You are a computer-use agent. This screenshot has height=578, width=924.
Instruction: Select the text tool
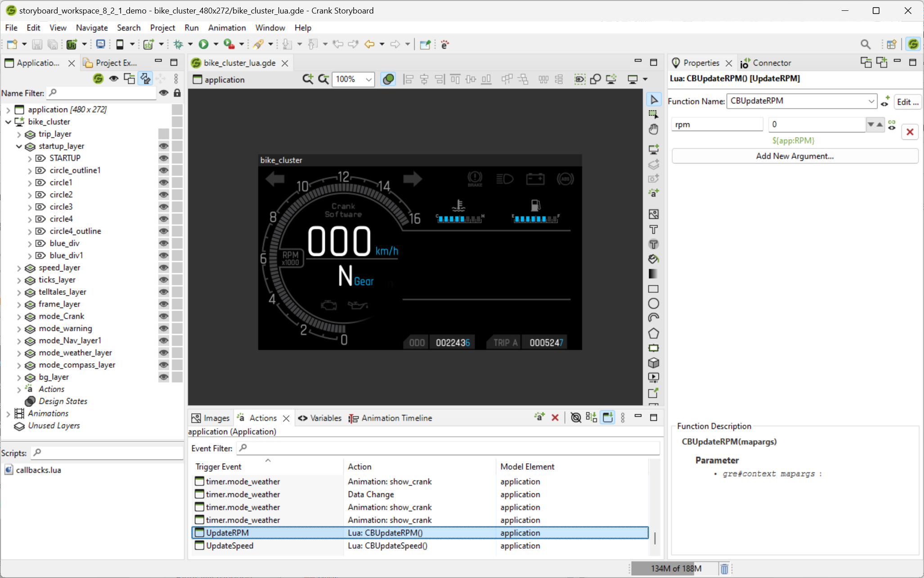654,230
